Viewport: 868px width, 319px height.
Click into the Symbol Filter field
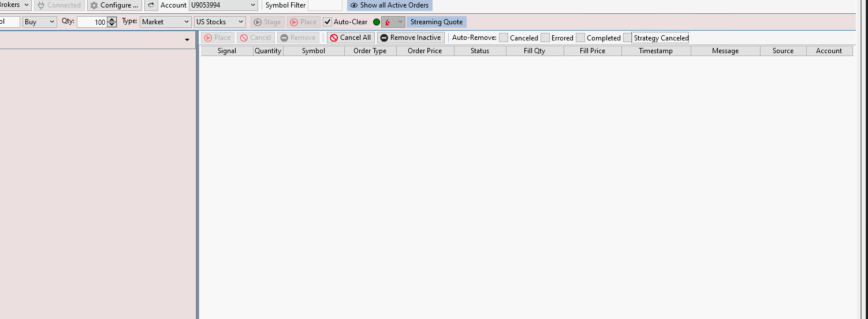tap(325, 5)
